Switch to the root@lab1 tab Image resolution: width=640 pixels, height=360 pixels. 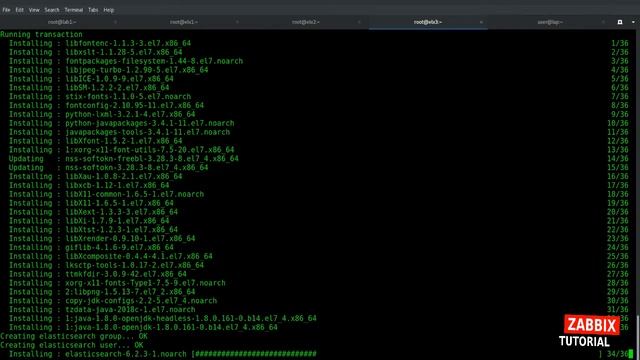pos(62,22)
